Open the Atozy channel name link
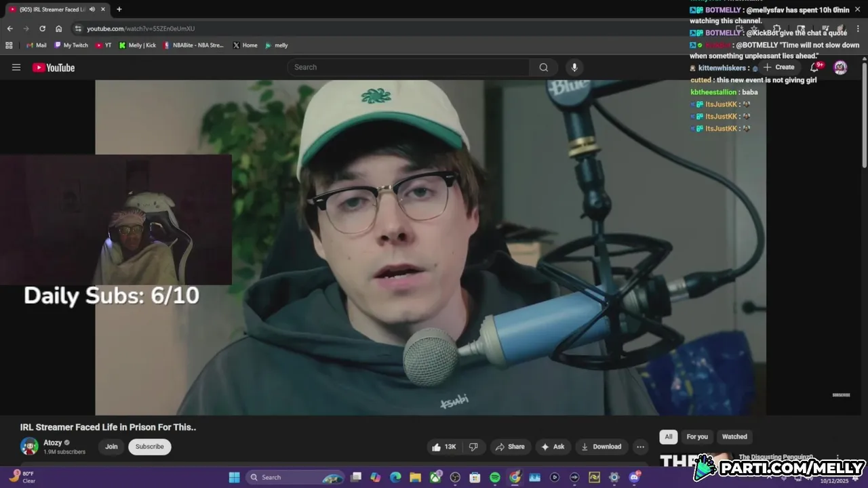Image resolution: width=868 pixels, height=488 pixels. [x=53, y=443]
